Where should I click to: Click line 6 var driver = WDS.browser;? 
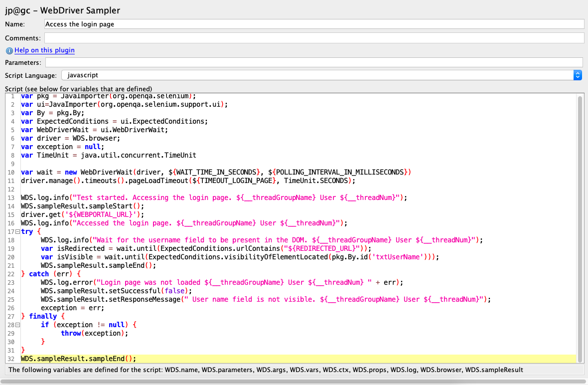pyautogui.click(x=70, y=139)
